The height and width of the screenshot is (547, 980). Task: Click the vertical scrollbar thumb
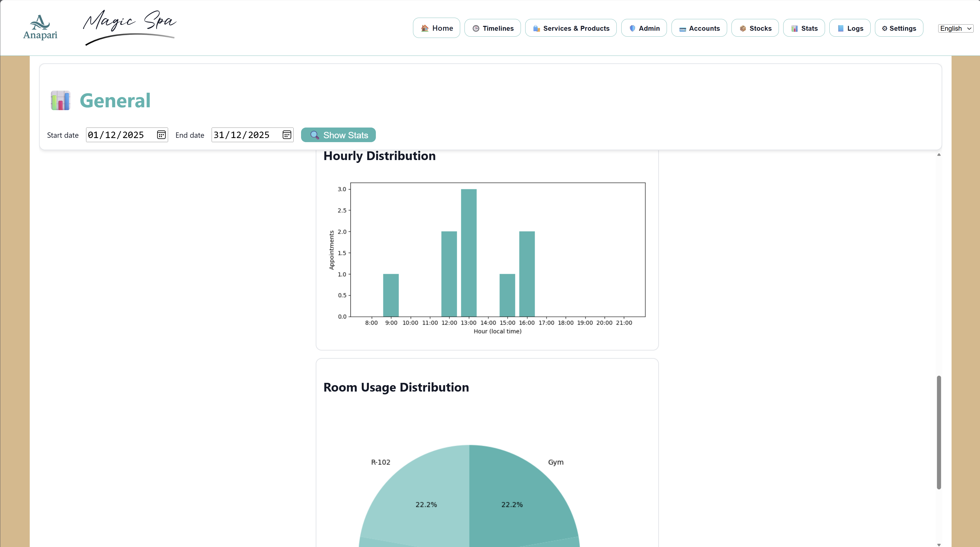(x=938, y=432)
